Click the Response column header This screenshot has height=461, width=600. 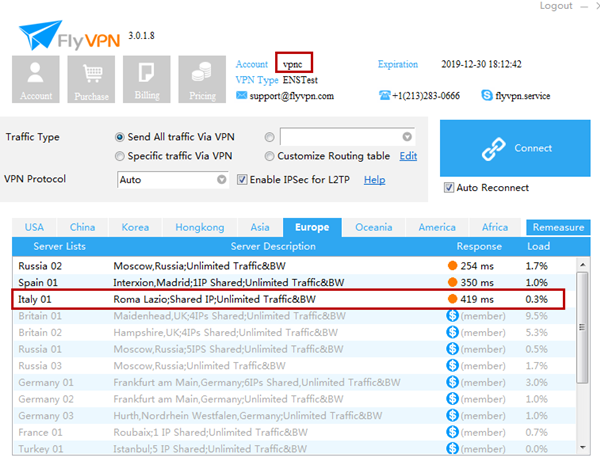coord(479,246)
